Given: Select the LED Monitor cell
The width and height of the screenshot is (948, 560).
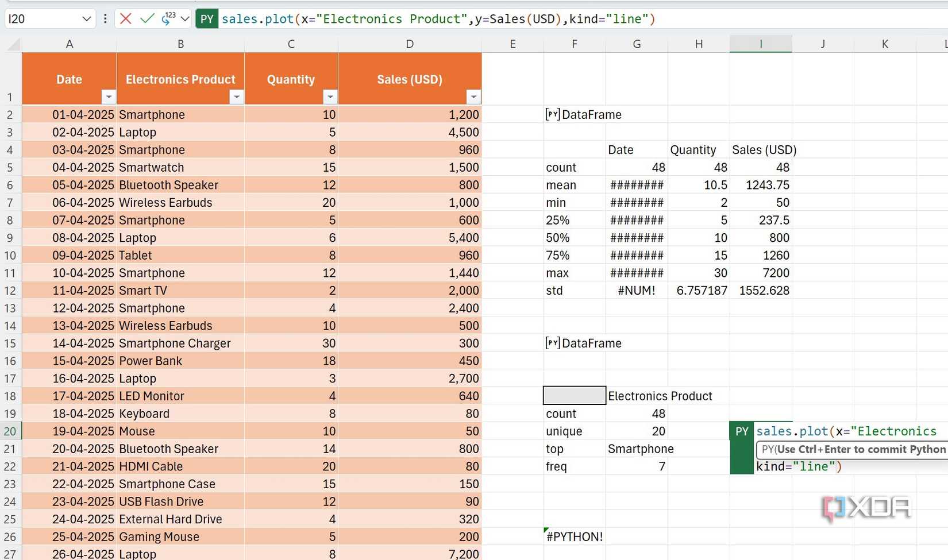Looking at the screenshot, I should [180, 396].
